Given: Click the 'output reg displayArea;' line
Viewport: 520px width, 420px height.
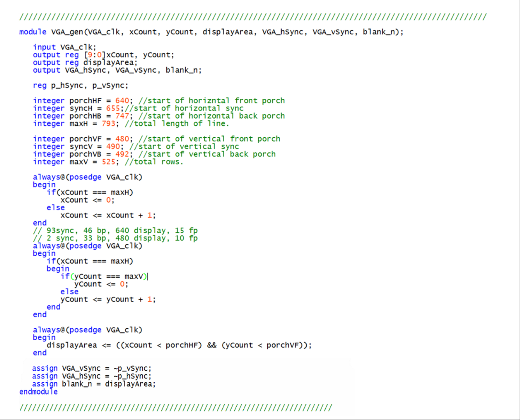Looking at the screenshot, I should (x=85, y=62).
